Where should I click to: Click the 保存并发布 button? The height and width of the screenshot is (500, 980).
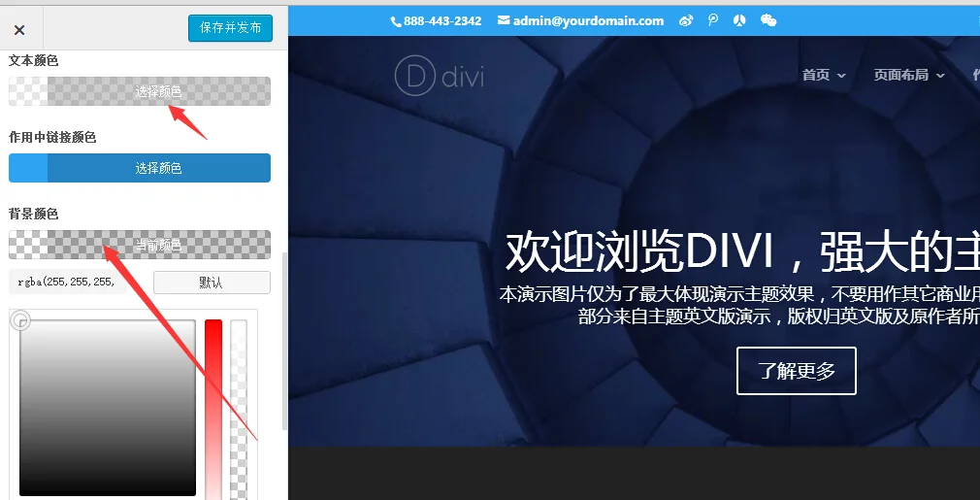(x=231, y=28)
